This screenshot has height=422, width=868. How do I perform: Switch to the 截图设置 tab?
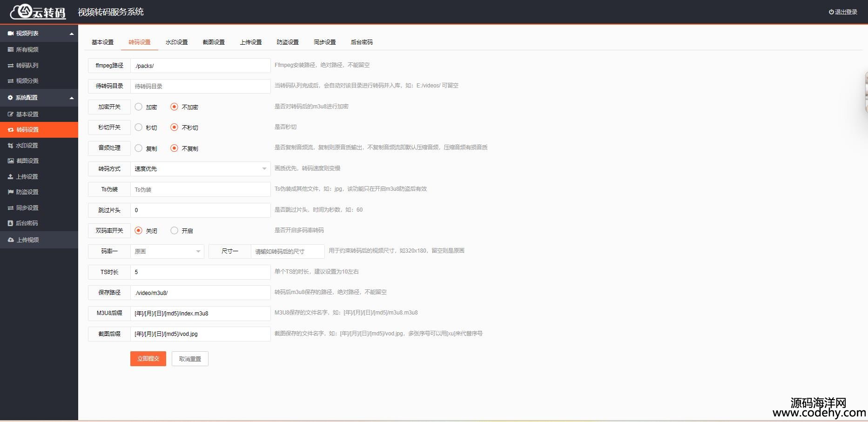(x=214, y=42)
